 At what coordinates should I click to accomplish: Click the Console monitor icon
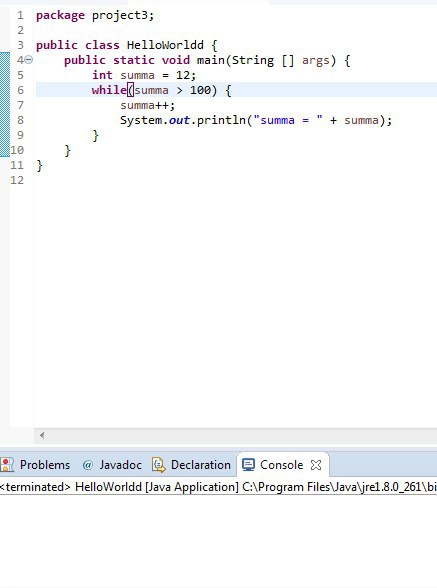248,465
